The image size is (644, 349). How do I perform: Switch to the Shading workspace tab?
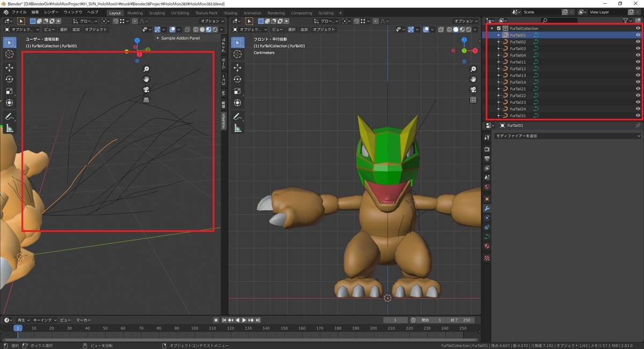coord(231,13)
